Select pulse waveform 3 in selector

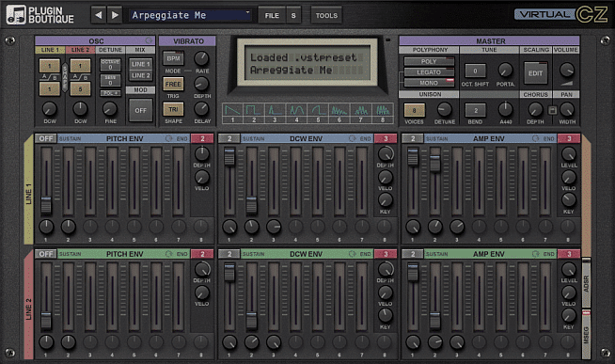(275, 114)
